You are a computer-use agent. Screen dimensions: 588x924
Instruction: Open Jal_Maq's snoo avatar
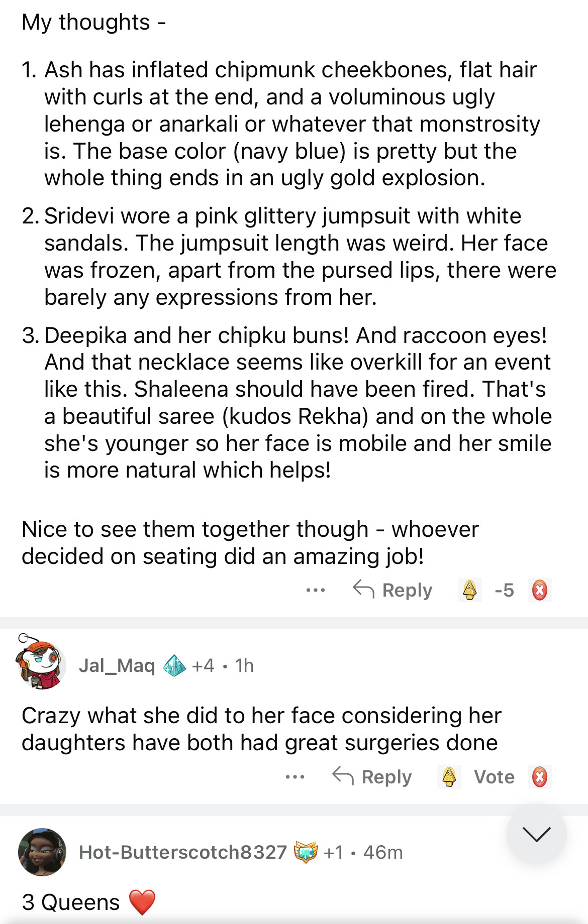click(x=41, y=663)
